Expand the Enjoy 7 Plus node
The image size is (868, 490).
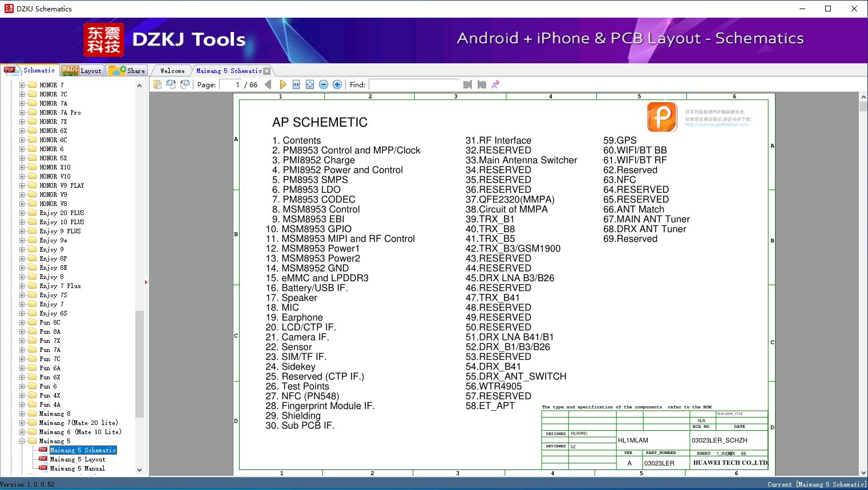22,286
